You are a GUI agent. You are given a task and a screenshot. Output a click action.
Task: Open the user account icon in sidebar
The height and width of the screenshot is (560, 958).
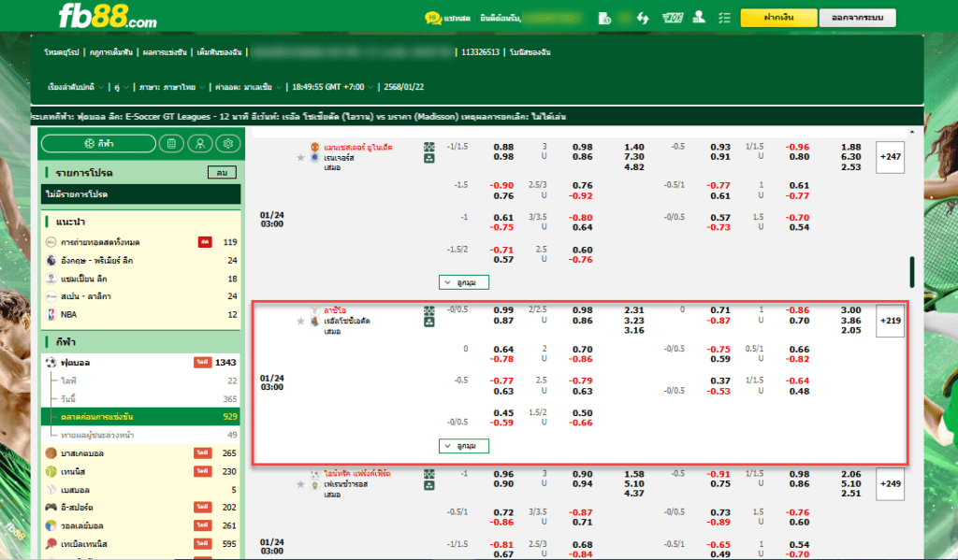point(200,144)
